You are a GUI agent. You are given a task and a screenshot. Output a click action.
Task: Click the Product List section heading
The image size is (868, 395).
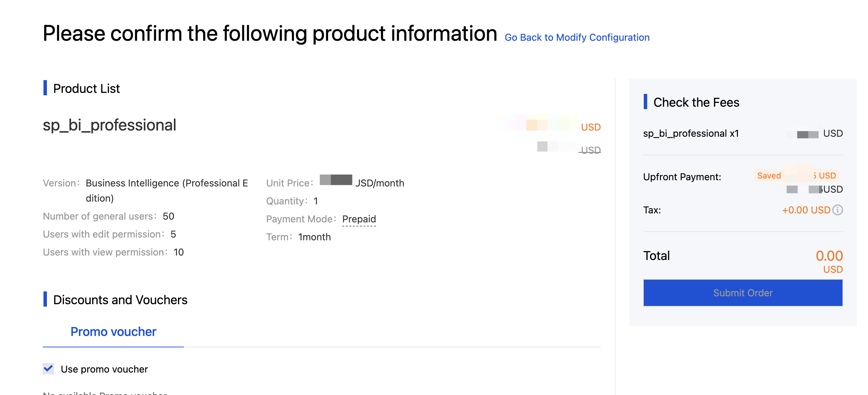click(x=86, y=88)
